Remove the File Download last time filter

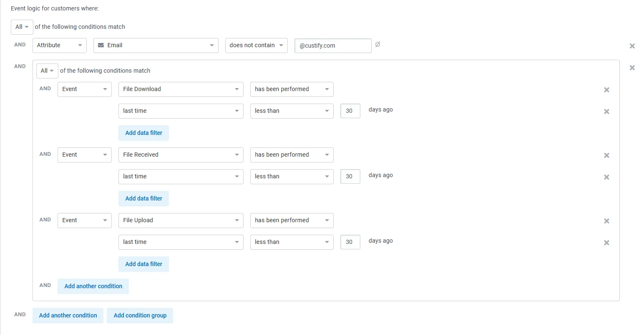pyautogui.click(x=606, y=112)
